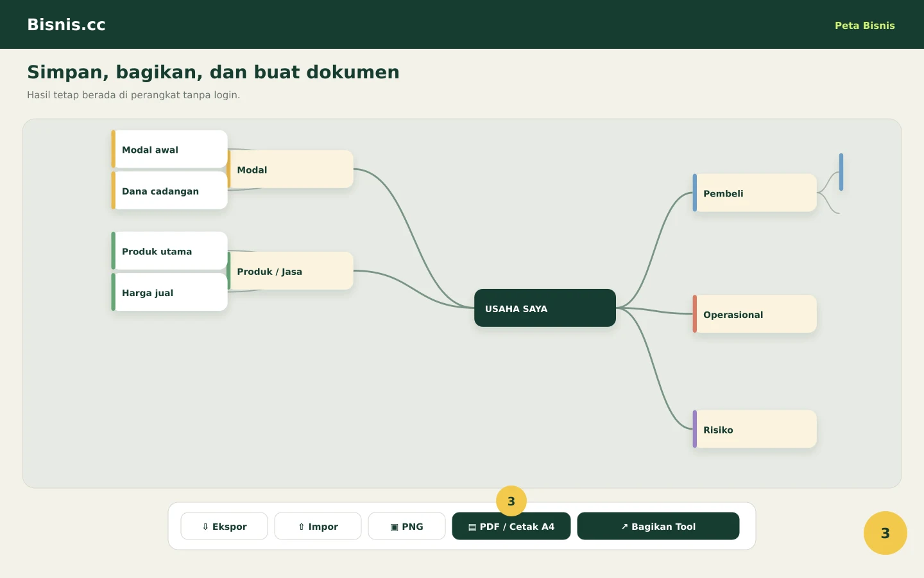Select the Dana cadangan node

[x=169, y=190]
